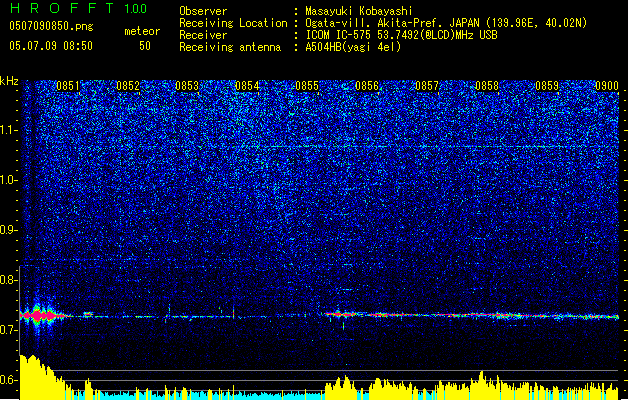Click the meteor count value 50
629x400 pixels.
tap(145, 46)
